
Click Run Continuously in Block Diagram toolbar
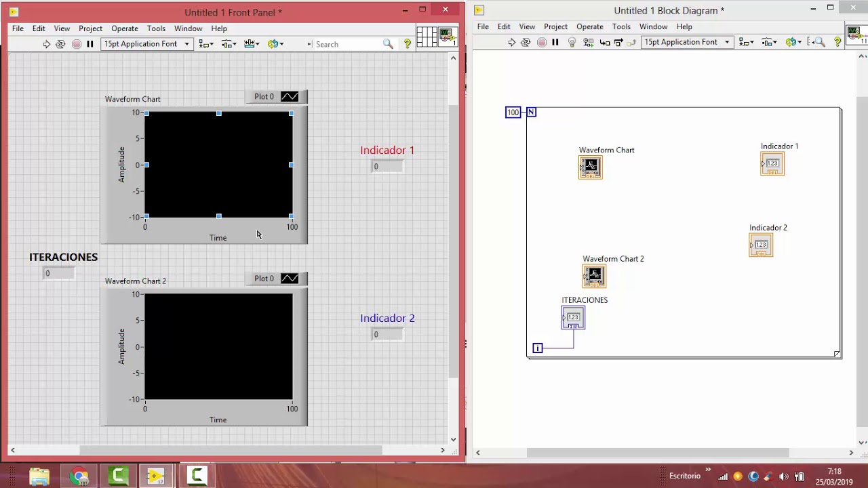tap(526, 42)
